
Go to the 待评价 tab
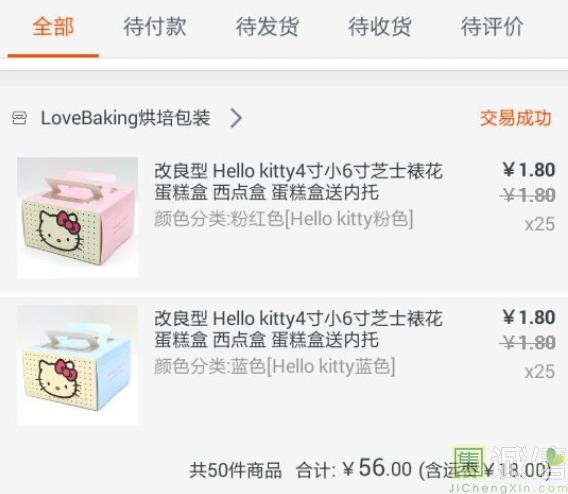[x=492, y=27]
